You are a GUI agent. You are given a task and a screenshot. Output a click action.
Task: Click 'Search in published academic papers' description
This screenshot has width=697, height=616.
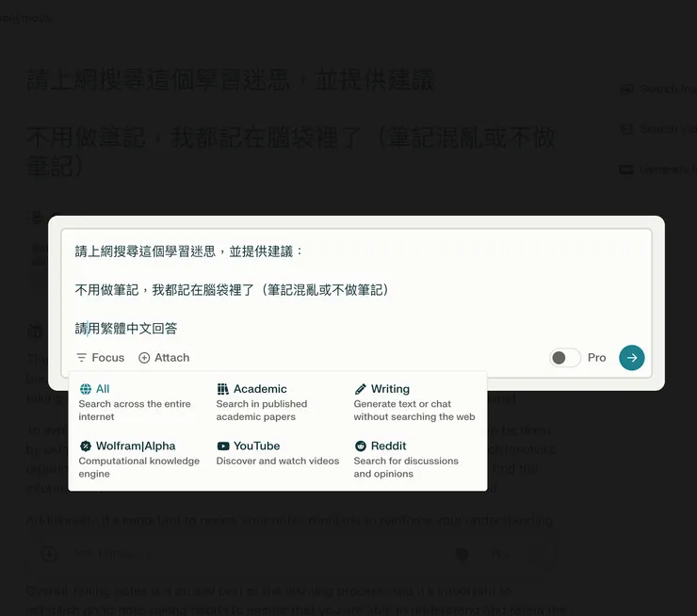click(x=262, y=411)
